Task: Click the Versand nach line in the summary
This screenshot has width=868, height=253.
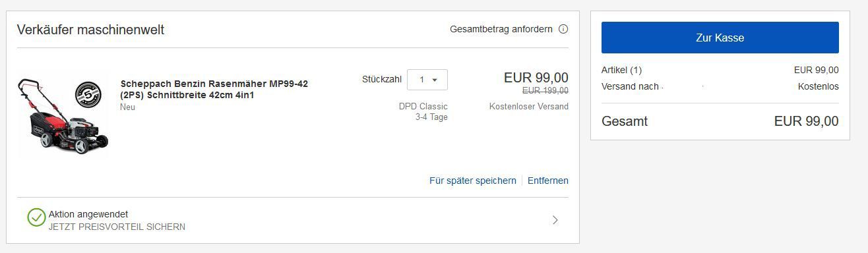Action: (720, 86)
